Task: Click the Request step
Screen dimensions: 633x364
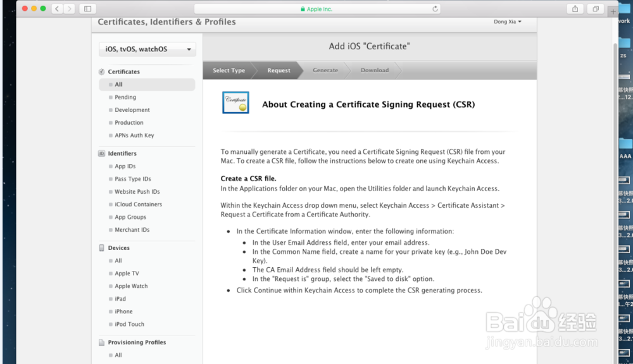Action: click(x=279, y=70)
